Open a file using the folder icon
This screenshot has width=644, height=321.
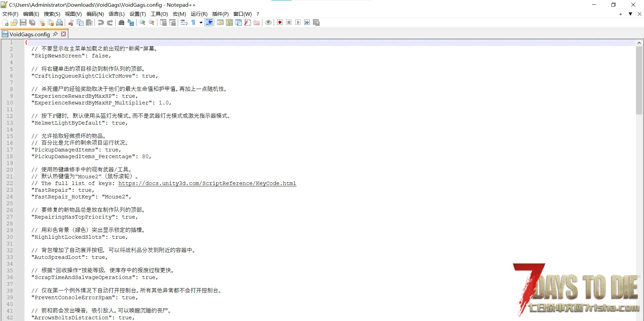(x=14, y=22)
